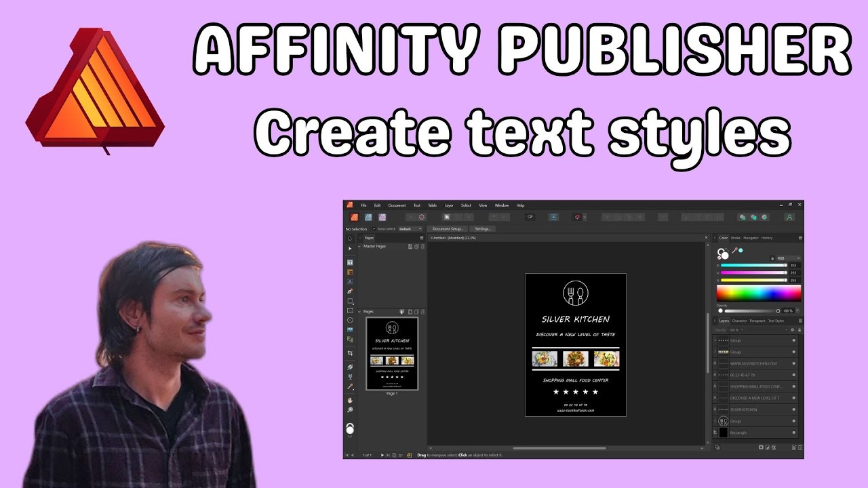Open the RGB color model dropdown
The height and width of the screenshot is (488, 868).
click(788, 258)
